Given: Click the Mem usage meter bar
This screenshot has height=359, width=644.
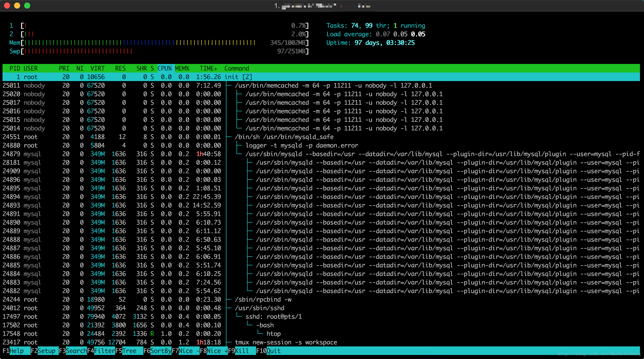Looking at the screenshot, I should pos(140,43).
